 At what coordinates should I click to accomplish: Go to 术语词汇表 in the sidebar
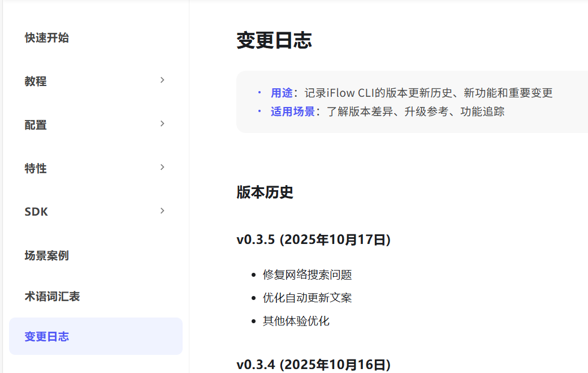pos(52,297)
